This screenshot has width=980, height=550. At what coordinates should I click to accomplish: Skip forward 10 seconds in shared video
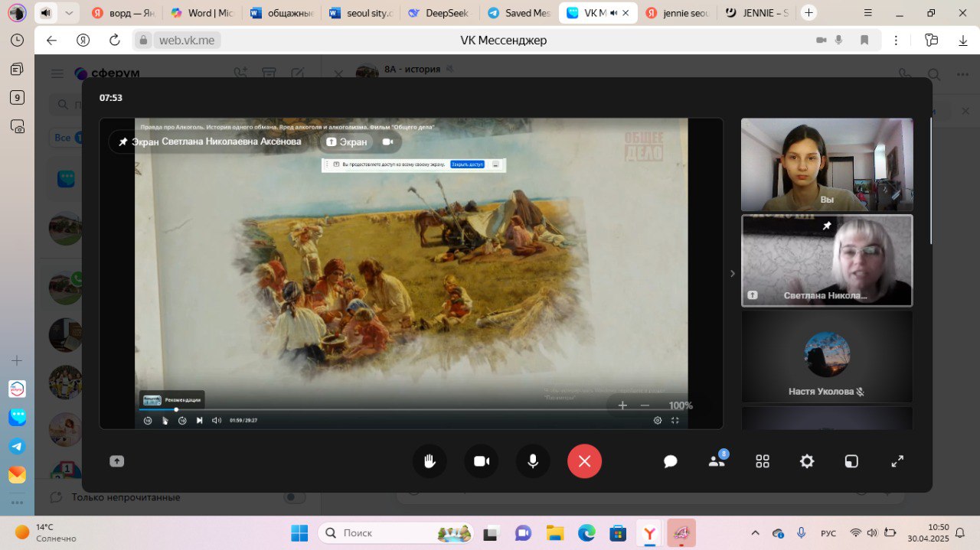(182, 420)
